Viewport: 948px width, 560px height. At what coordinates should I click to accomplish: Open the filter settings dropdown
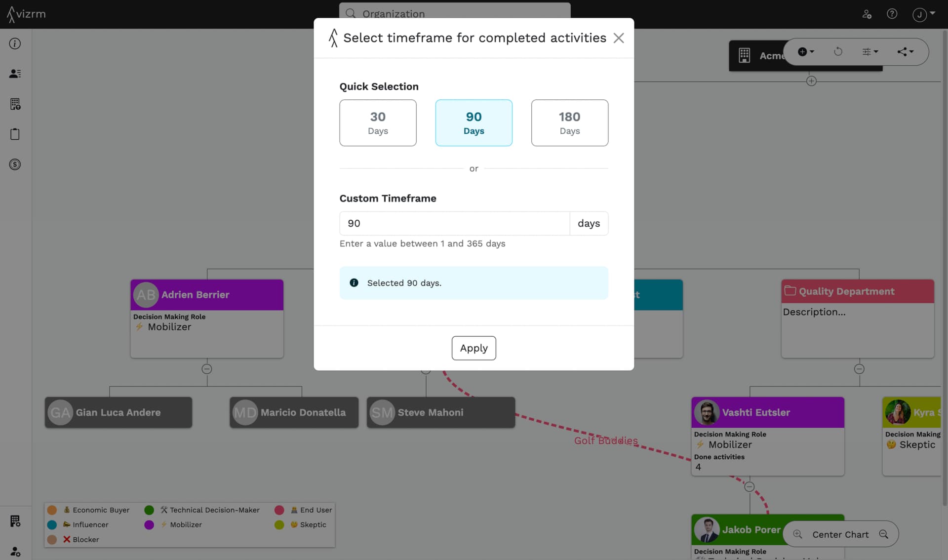click(x=870, y=51)
